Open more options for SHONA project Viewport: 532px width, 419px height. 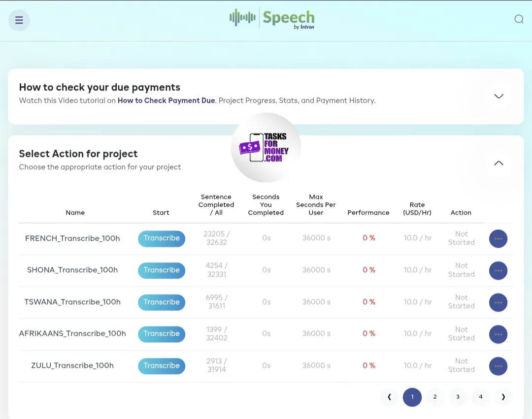point(498,270)
